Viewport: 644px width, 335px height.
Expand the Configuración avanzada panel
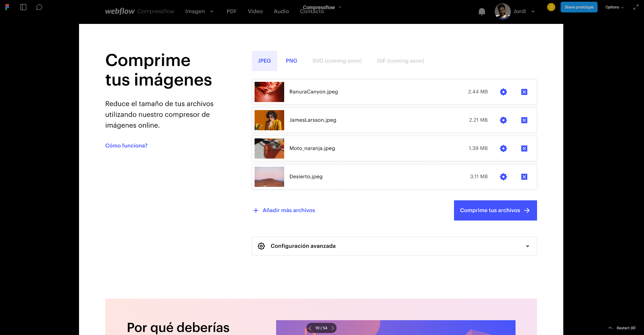pyautogui.click(x=394, y=246)
